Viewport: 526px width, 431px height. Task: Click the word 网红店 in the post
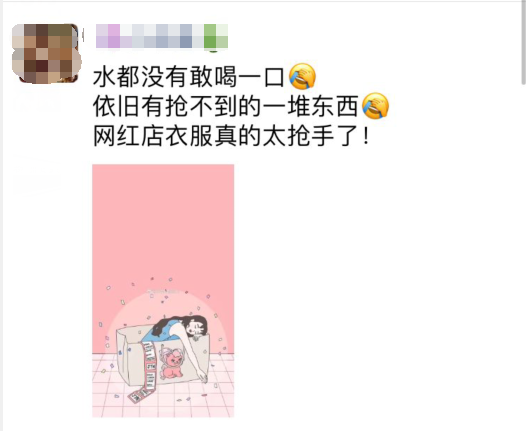point(129,136)
